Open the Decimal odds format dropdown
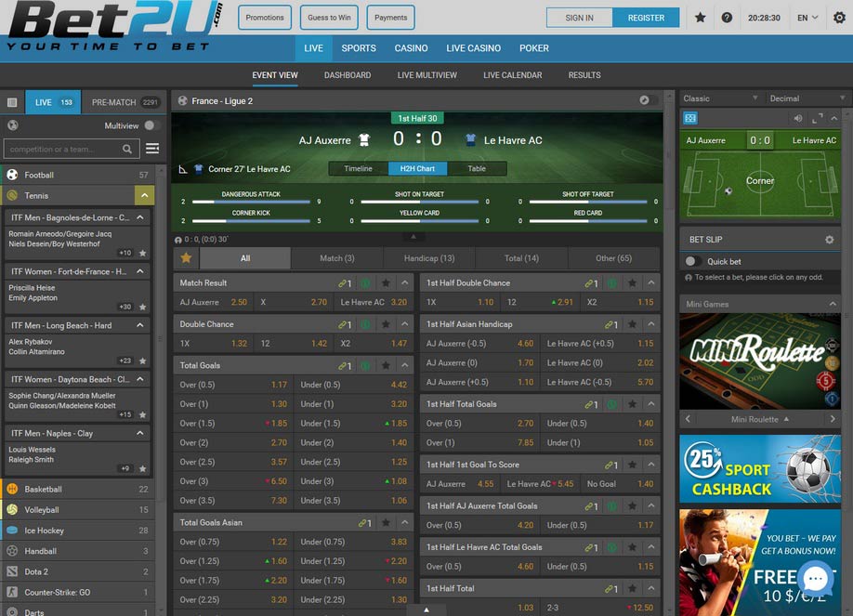Viewport: 853px width, 616px height. (x=807, y=98)
